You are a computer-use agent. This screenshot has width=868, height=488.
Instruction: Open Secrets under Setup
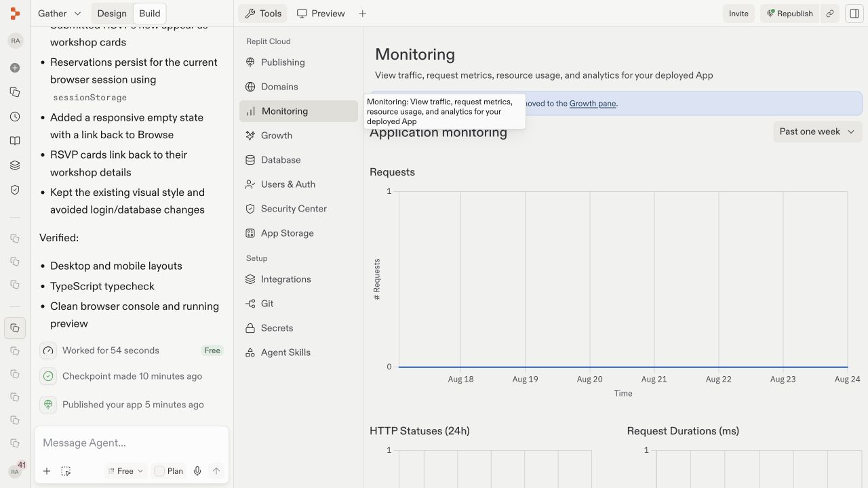[x=298, y=328]
